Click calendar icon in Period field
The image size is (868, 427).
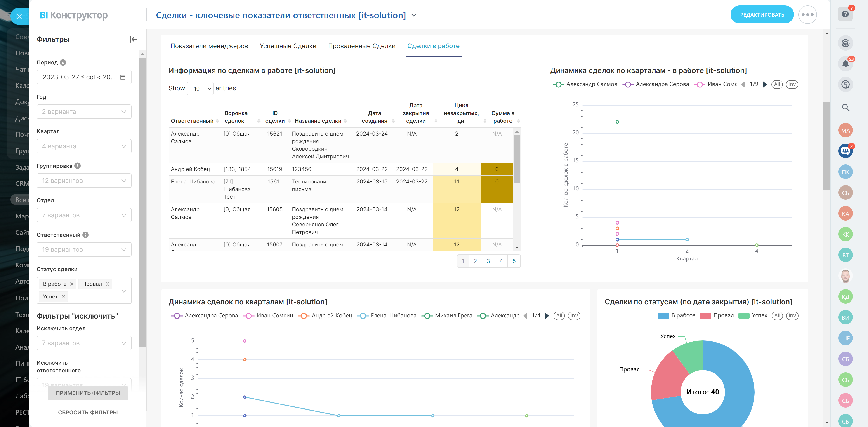coord(123,77)
